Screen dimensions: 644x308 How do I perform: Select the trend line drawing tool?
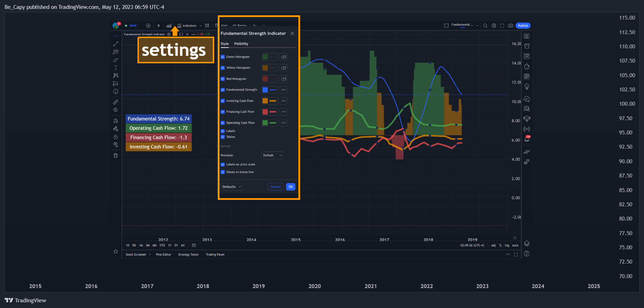click(x=115, y=44)
